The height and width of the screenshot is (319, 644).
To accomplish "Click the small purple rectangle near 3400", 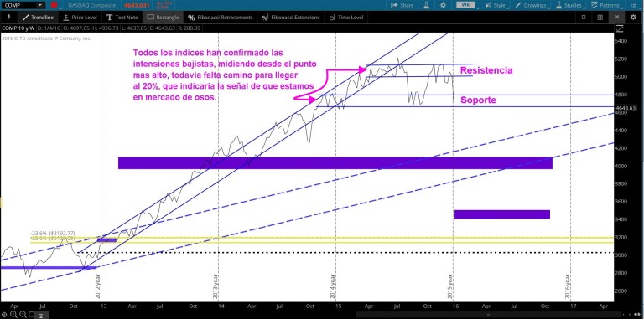I will (x=502, y=214).
